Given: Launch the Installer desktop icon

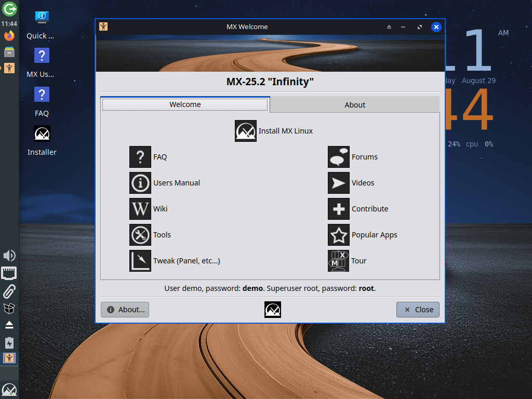Looking at the screenshot, I should click(x=42, y=134).
